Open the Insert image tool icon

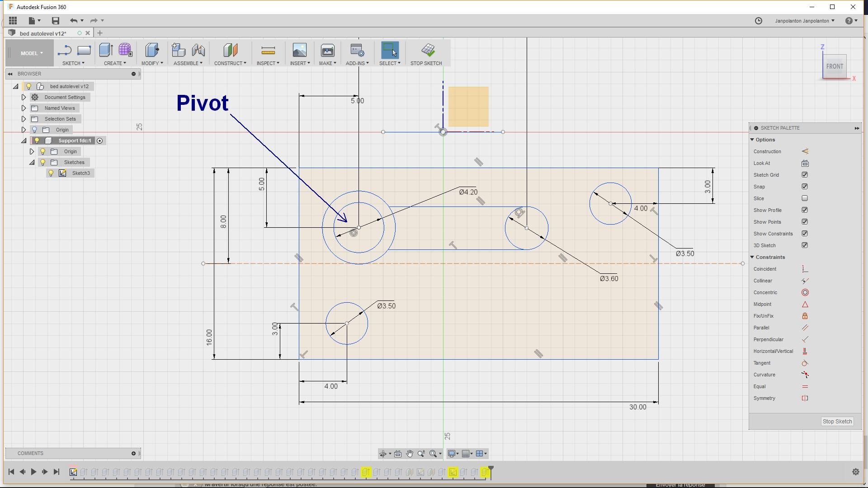[x=299, y=50]
